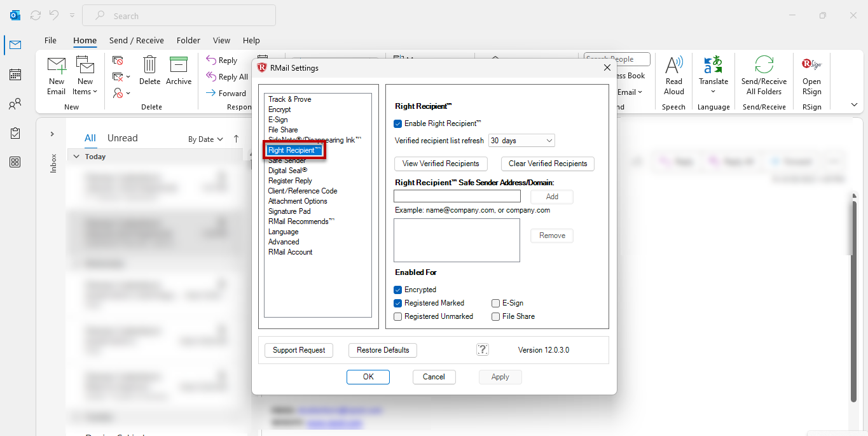Image resolution: width=868 pixels, height=436 pixels.
Task: Uncheck the Encrypted checkbox
Action: 398,290
